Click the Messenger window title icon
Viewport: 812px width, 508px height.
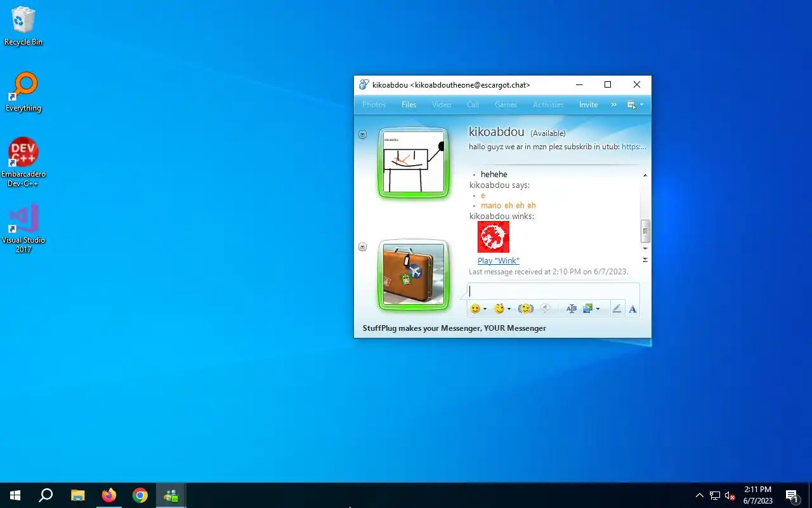(x=363, y=85)
